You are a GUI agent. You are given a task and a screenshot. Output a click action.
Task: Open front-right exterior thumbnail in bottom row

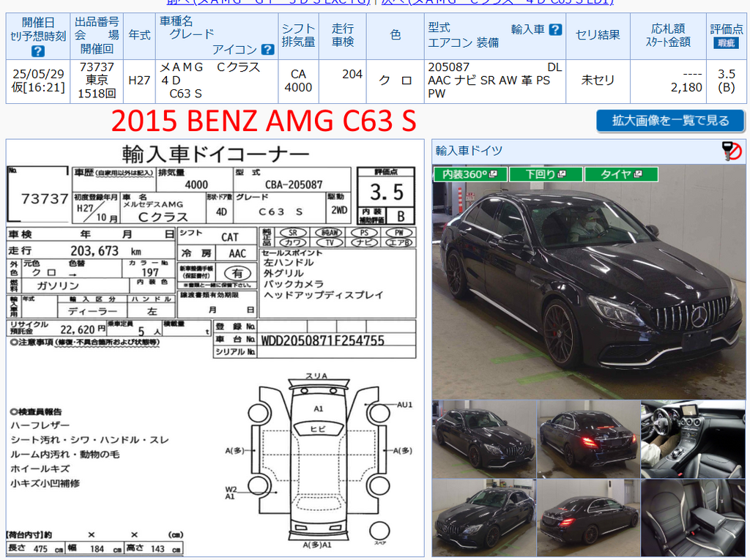pos(484,518)
